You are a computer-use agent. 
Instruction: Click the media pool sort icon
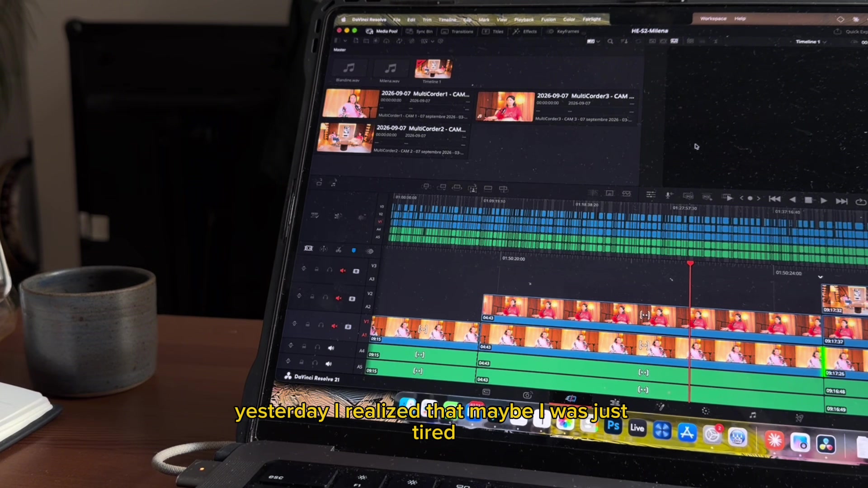pos(624,41)
